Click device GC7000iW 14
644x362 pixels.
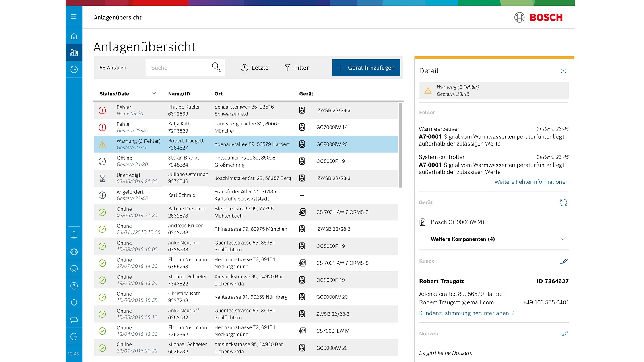332,128
